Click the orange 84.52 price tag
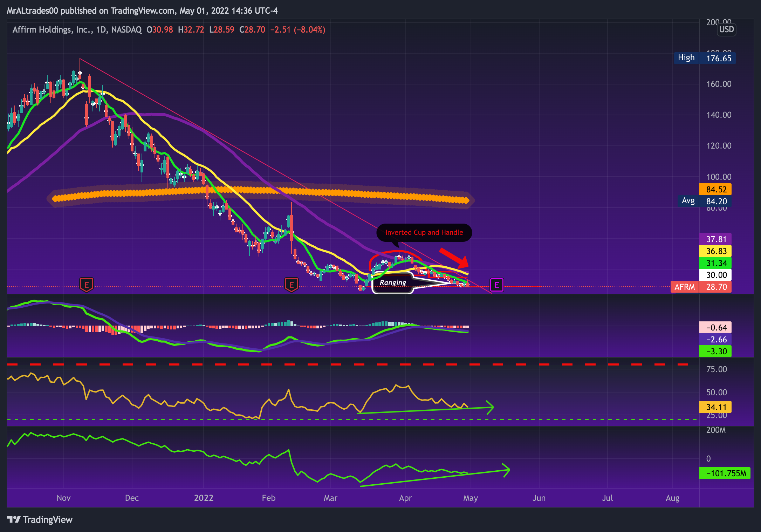Screen dimensions: 761x532 (715, 190)
